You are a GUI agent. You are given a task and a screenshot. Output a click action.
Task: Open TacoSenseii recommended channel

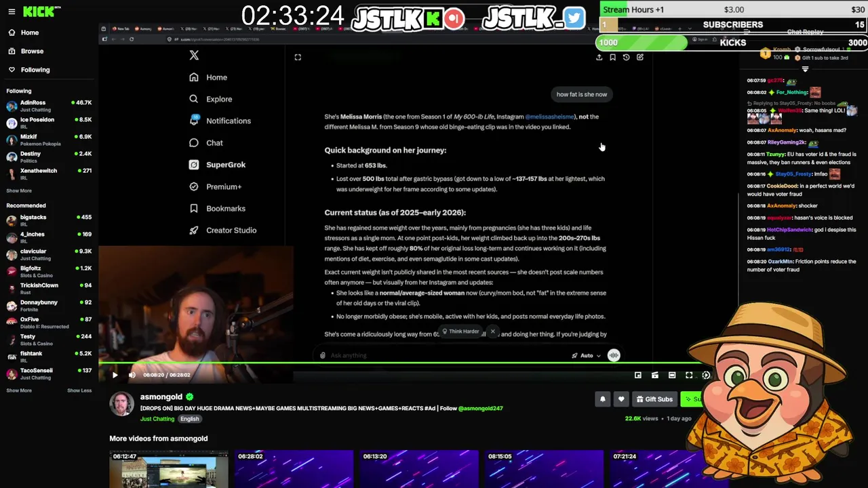click(49, 373)
